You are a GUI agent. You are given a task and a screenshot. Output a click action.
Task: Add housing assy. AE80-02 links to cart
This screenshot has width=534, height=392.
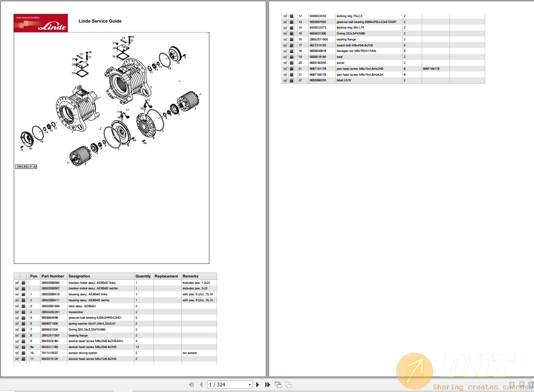[x=17, y=294]
